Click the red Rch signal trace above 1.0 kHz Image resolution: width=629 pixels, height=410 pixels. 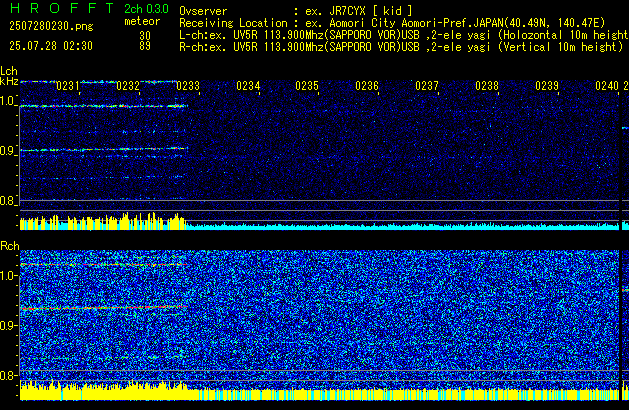(x=103, y=265)
